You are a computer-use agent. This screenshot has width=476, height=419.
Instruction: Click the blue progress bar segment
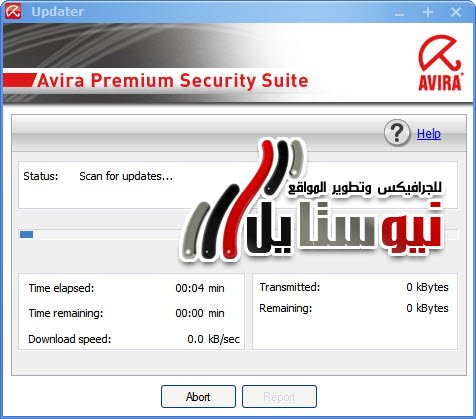pos(26,234)
